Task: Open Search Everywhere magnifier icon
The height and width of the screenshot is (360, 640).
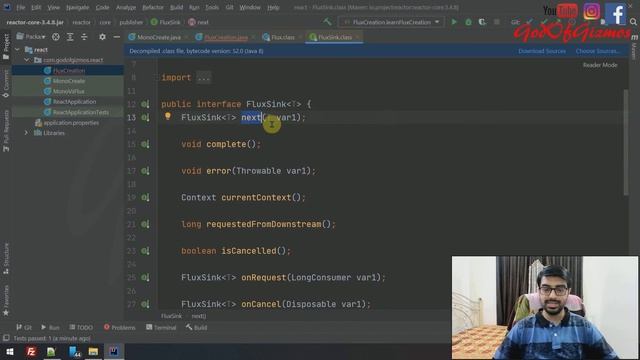Action: coord(633,22)
